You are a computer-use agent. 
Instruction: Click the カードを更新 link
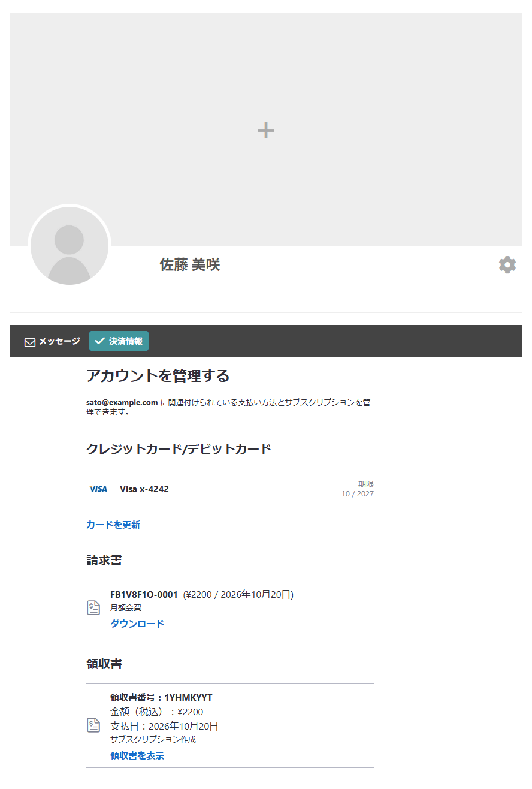pyautogui.click(x=113, y=525)
